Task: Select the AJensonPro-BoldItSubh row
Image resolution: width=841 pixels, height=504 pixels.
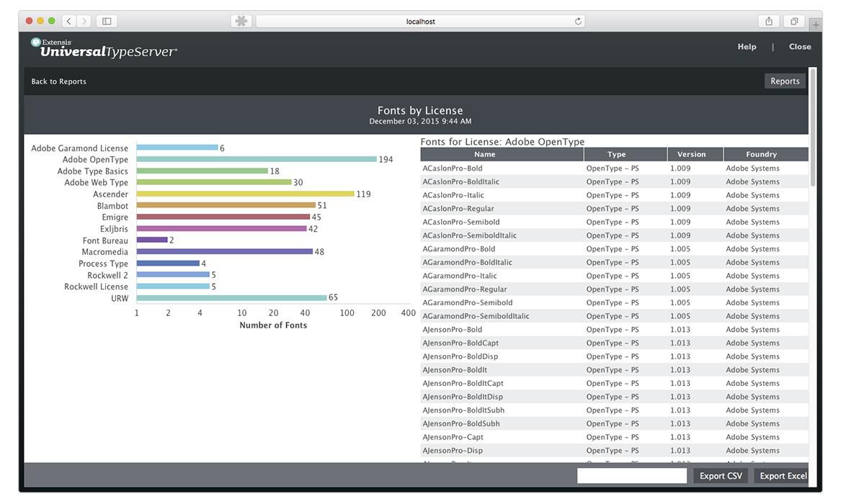Action: (614, 410)
